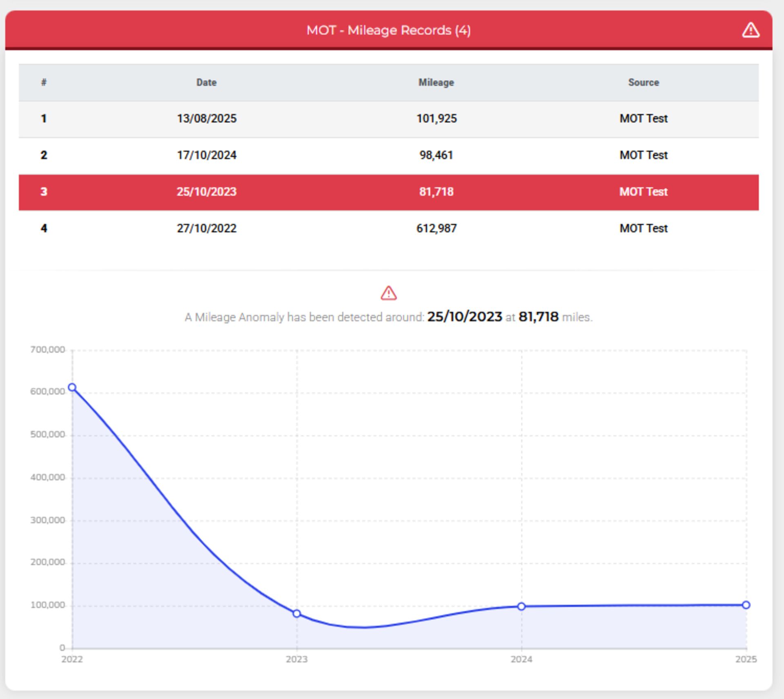Click the 612,987 mileage value
Viewport: 784px width, 699px height.
(436, 228)
